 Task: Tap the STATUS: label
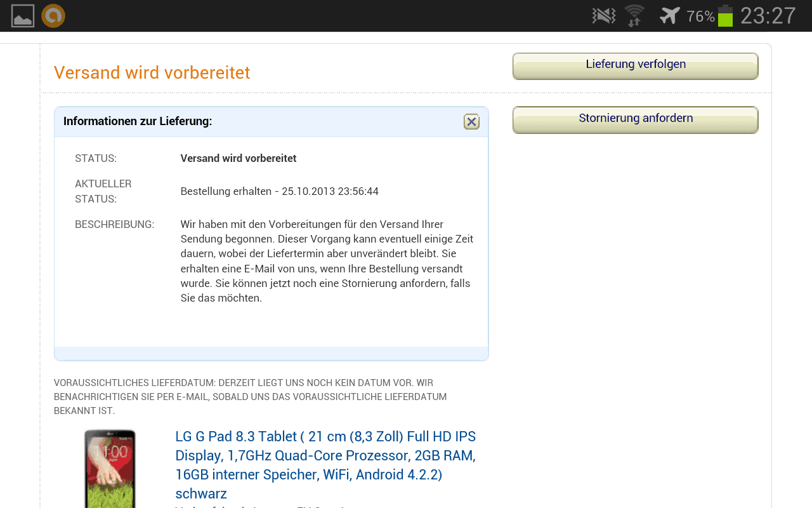click(96, 158)
